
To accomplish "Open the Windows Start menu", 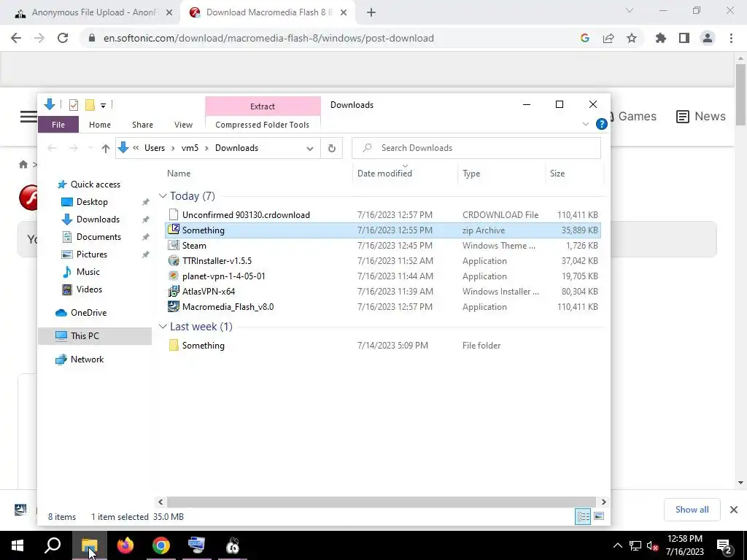I will pyautogui.click(x=18, y=545).
